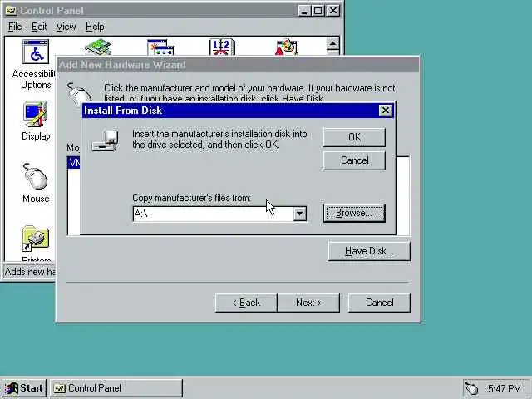
Task: Click the Have Disk... button
Action: click(369, 251)
